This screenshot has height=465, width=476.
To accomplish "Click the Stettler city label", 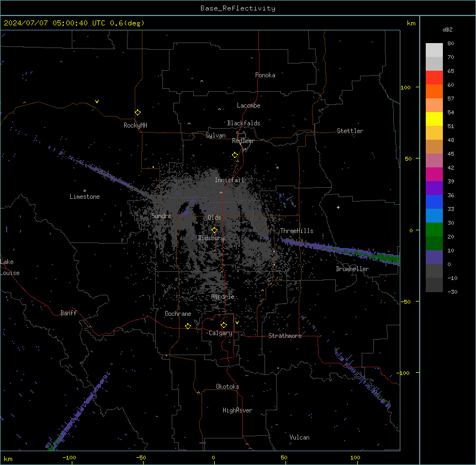I will coord(350,131).
